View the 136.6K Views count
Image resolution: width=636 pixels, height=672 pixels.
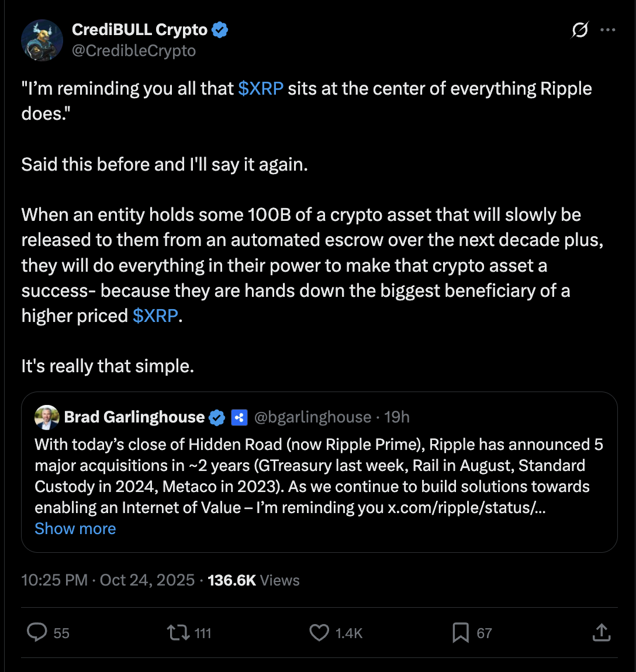click(x=254, y=580)
